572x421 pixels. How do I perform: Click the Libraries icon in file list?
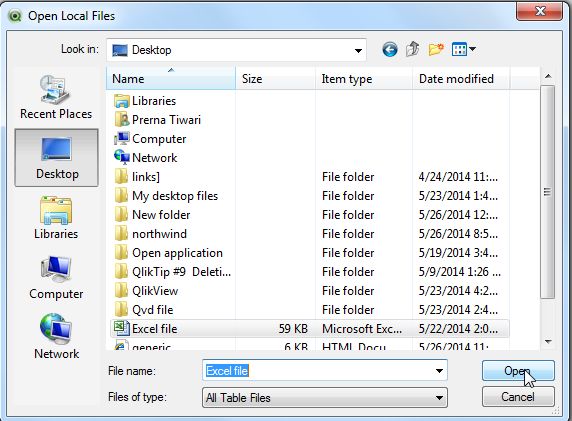pos(121,101)
